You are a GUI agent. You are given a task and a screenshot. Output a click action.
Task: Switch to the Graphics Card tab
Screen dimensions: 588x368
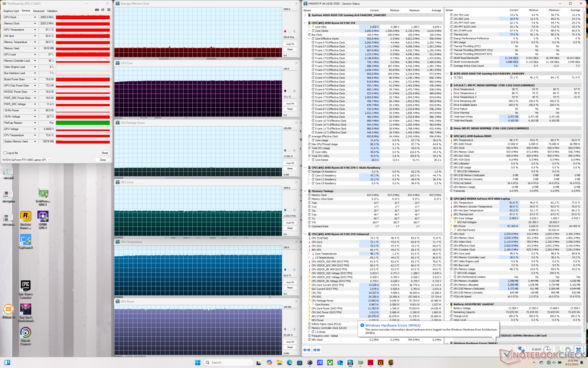[x=11, y=11]
